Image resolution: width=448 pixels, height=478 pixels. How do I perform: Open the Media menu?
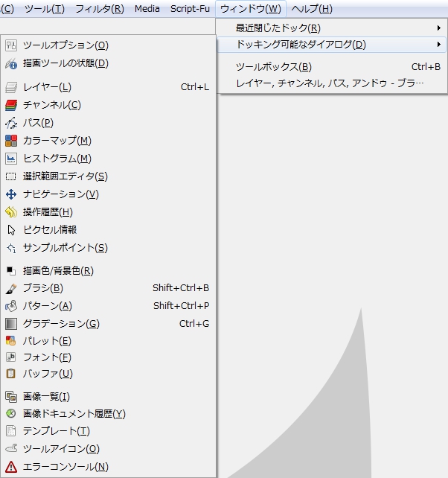point(147,9)
